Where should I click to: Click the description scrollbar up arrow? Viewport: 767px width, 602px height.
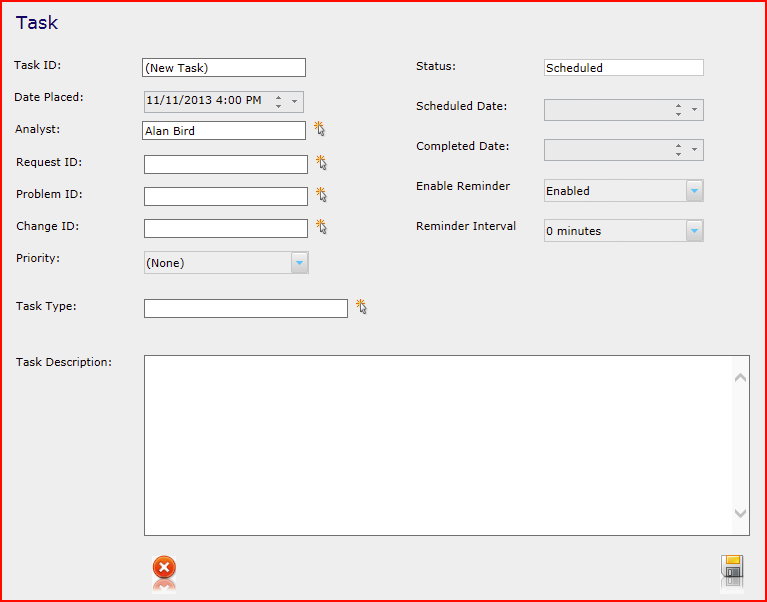click(741, 378)
